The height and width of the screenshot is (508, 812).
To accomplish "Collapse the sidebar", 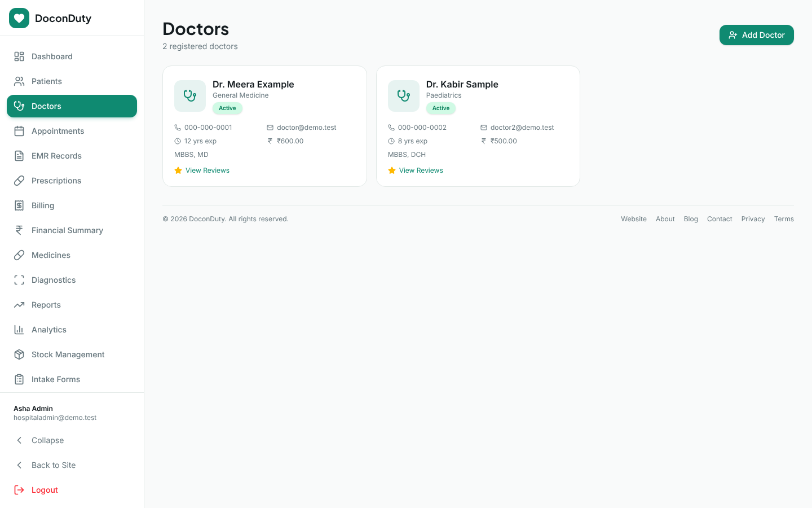I will click(72, 440).
